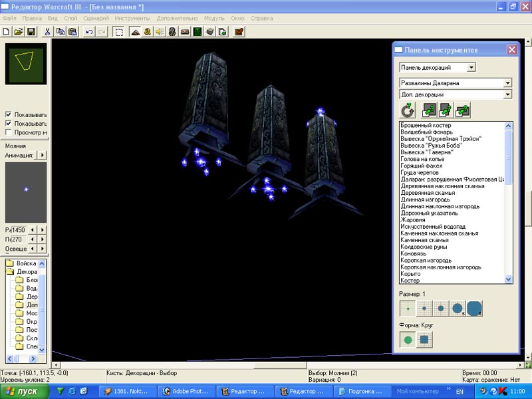
Task: Choose the square brush shape
Action: point(424,339)
